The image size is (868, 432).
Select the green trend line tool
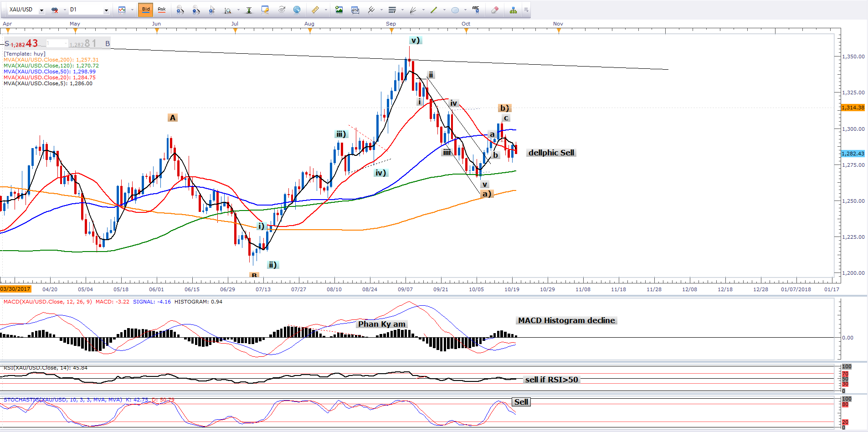433,10
